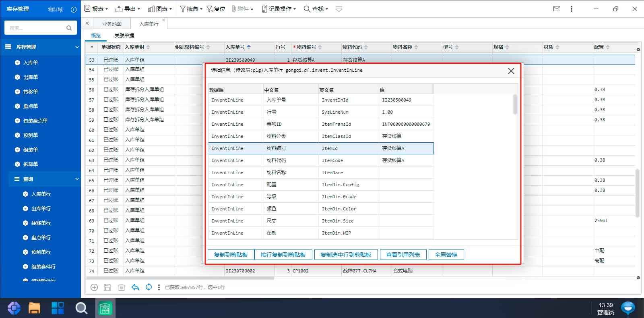The width and height of the screenshot is (644, 318).
Task: Sort by 入库单组 column header
Action: point(137,47)
